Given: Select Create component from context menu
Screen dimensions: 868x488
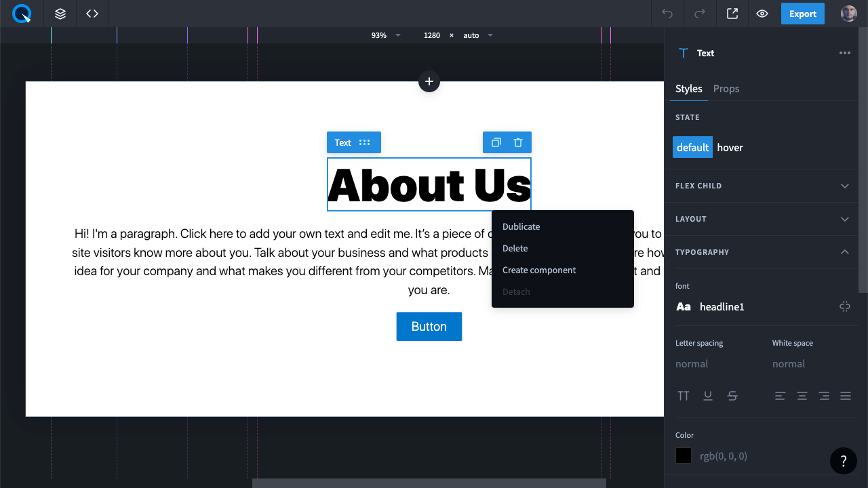Looking at the screenshot, I should (x=539, y=270).
